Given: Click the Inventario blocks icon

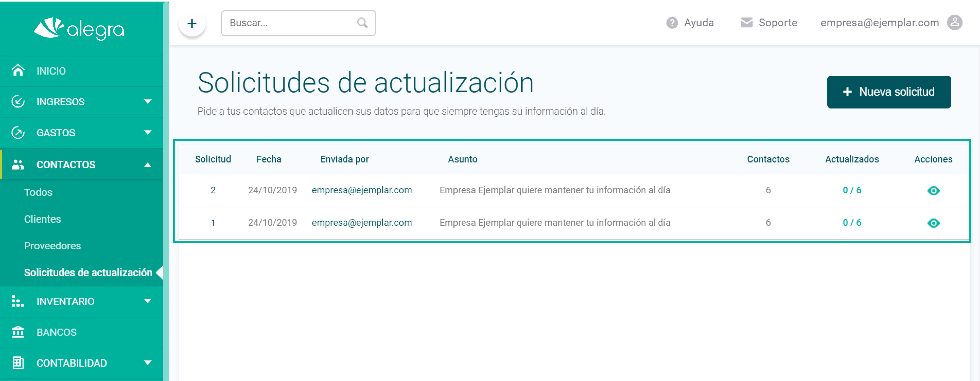Looking at the screenshot, I should click(18, 301).
